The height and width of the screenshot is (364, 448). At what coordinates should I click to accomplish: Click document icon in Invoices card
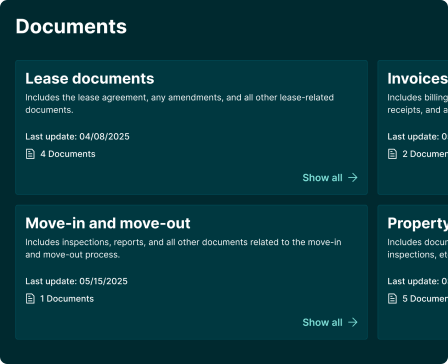point(392,154)
